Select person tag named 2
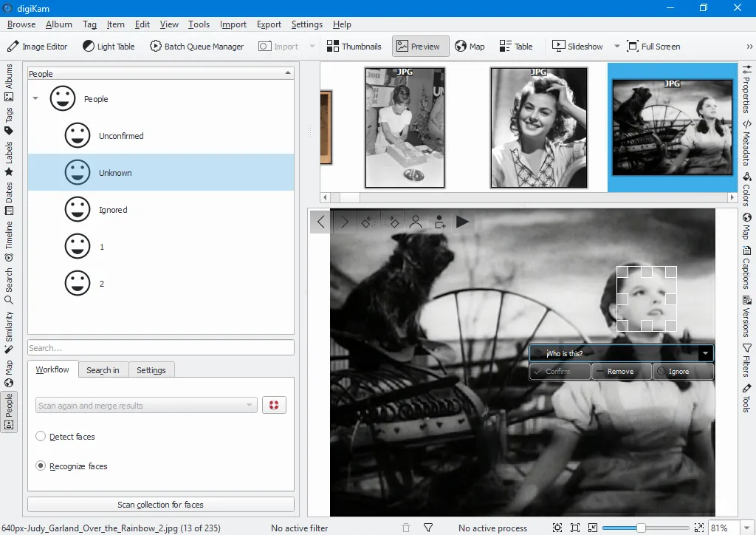This screenshot has height=535, width=756. point(161,284)
